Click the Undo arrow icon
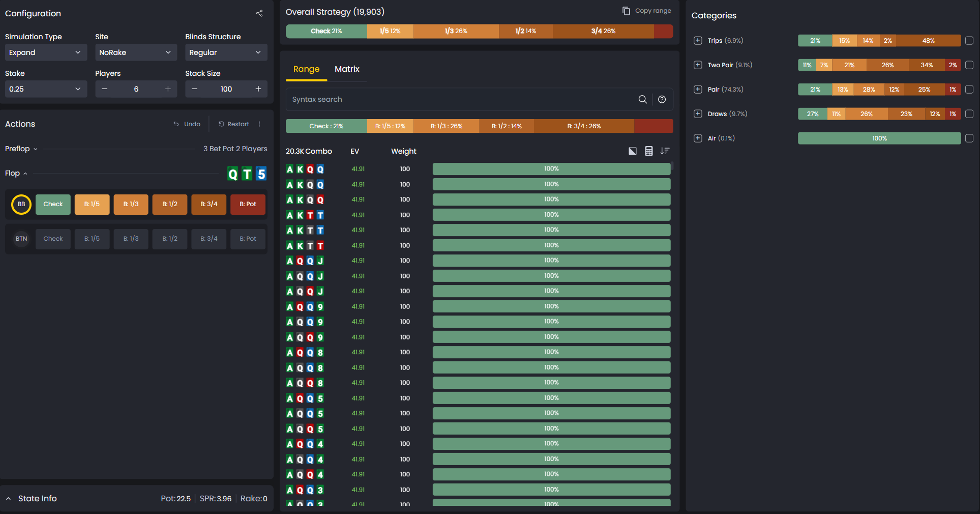Viewport: 980px width, 514px height. click(176, 124)
